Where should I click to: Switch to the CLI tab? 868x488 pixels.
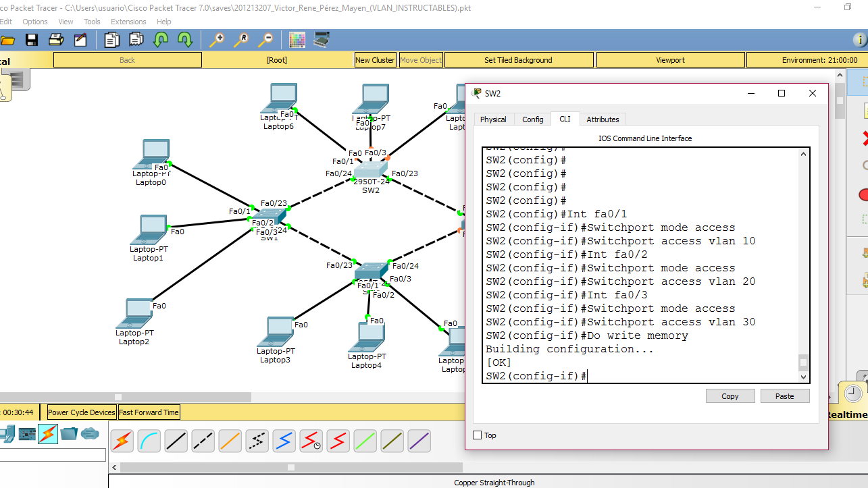coord(565,119)
